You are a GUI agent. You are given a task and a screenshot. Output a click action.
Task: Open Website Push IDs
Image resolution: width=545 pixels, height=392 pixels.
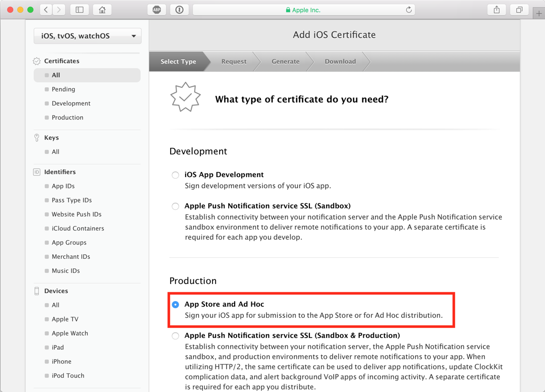(x=77, y=214)
